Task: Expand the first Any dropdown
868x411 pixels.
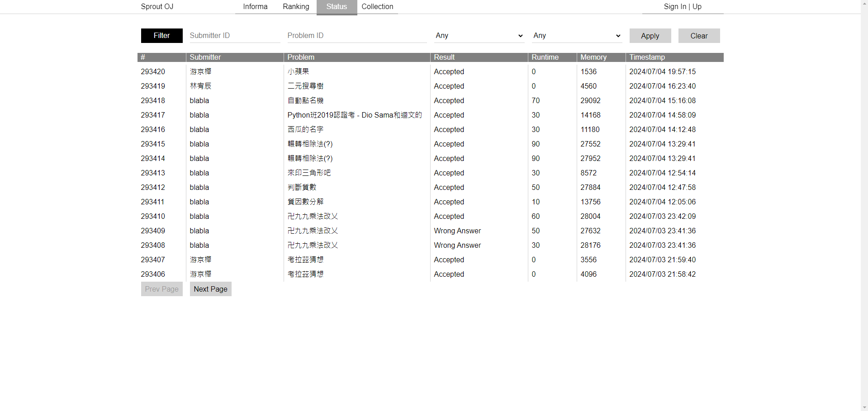Action: tap(479, 36)
